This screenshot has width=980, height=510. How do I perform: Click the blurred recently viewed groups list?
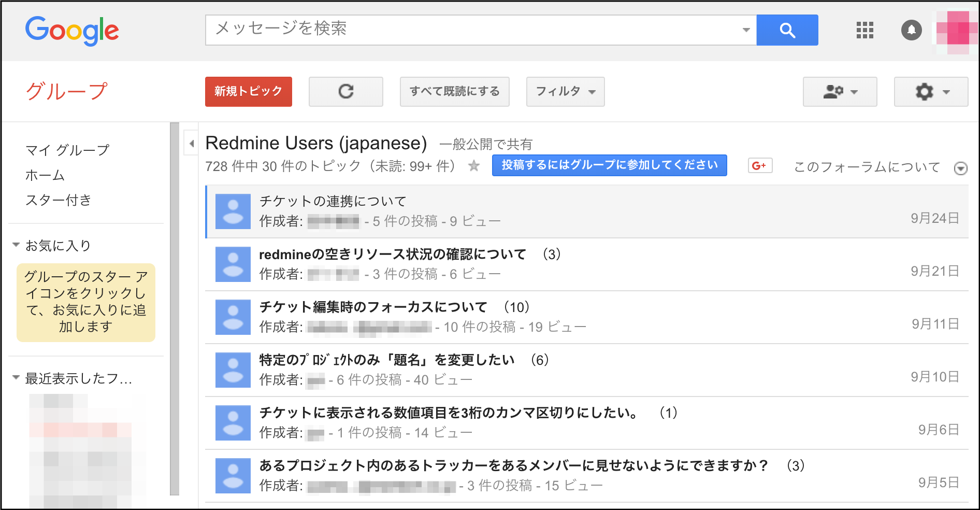point(87,450)
